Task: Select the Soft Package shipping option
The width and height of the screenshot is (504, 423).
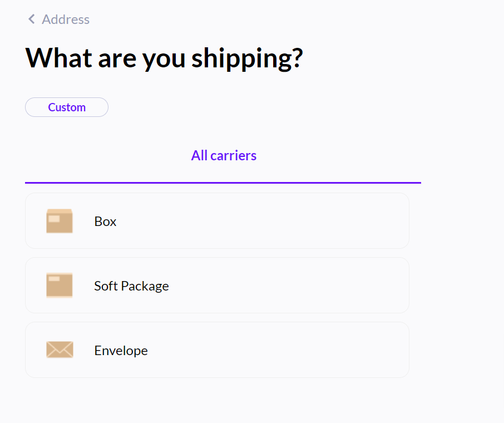Action: click(x=217, y=286)
